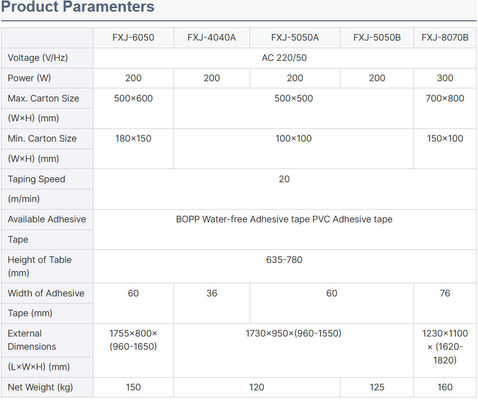Click the Net Weight (kg) row label
Screen dimensions: 478x400
[40, 388]
